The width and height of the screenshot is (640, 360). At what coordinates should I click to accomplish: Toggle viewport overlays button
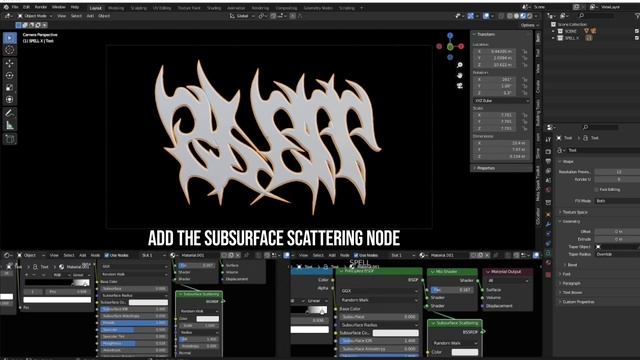point(486,16)
